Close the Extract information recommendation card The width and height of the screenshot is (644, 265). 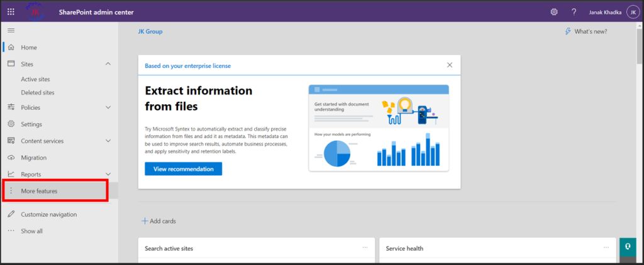(x=450, y=65)
